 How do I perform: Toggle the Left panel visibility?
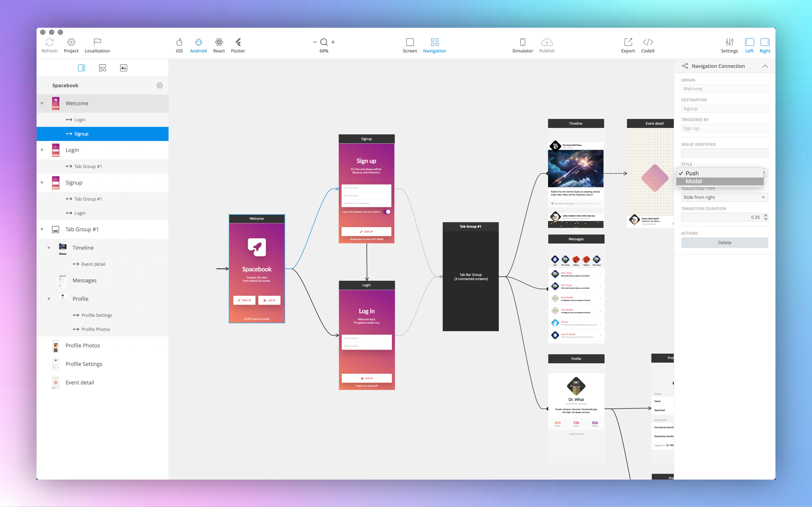coord(749,42)
